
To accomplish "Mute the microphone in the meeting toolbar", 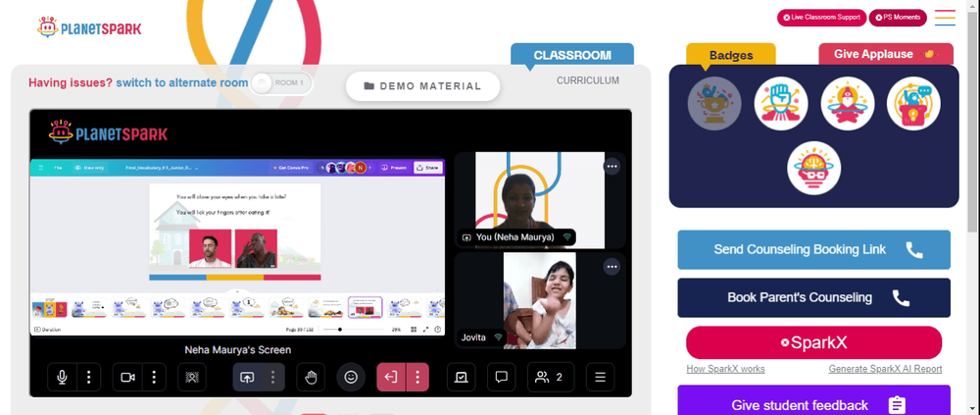I will [x=62, y=378].
